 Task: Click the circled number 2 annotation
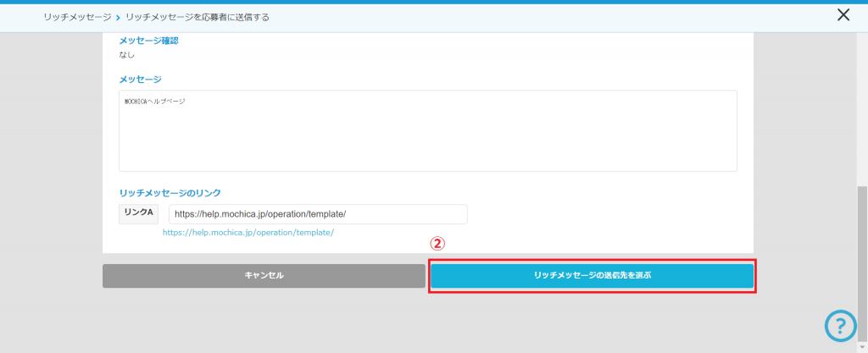[x=437, y=243]
